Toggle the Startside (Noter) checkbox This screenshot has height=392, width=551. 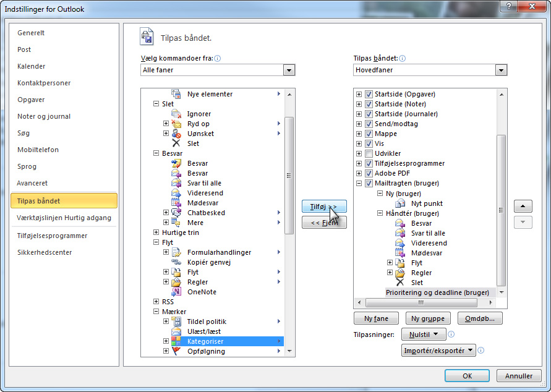click(369, 104)
